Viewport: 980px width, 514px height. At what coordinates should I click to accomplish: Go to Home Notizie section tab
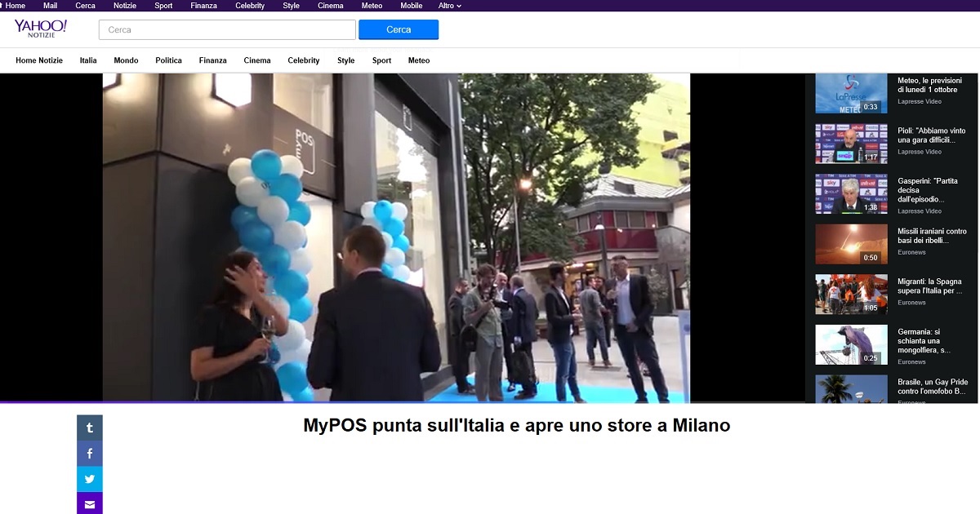pyautogui.click(x=39, y=60)
